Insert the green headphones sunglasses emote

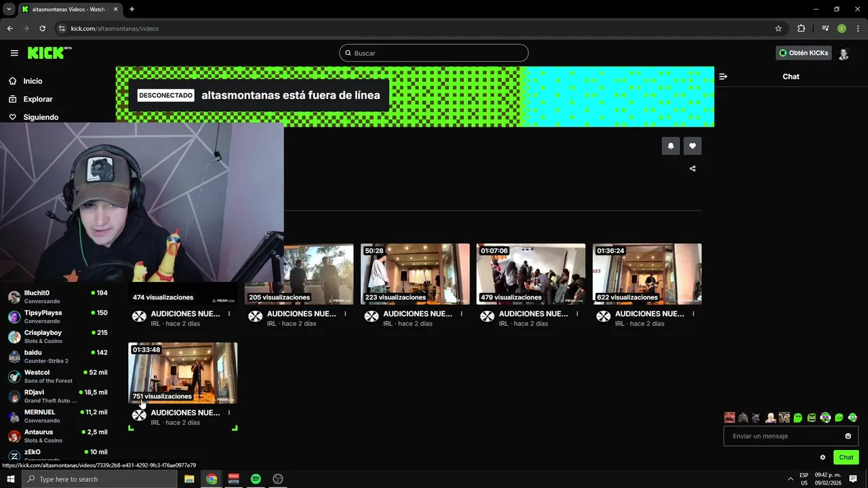[x=825, y=418]
